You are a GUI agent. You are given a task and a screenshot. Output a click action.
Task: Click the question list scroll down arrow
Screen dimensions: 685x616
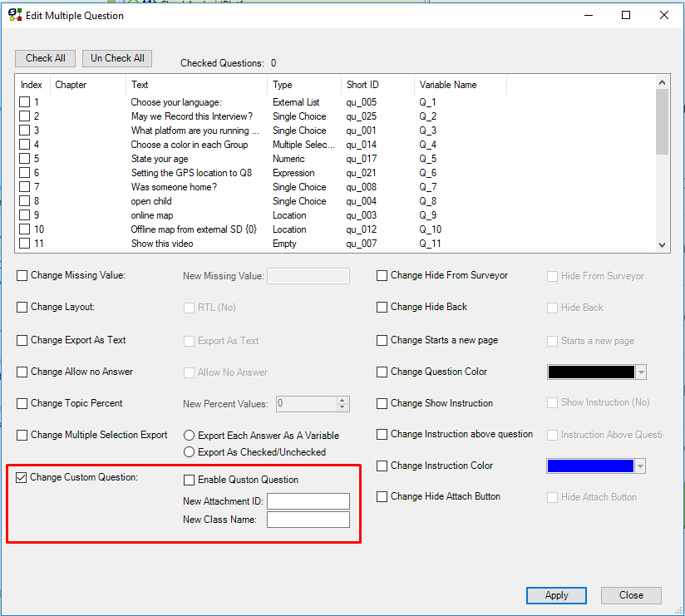click(x=662, y=245)
